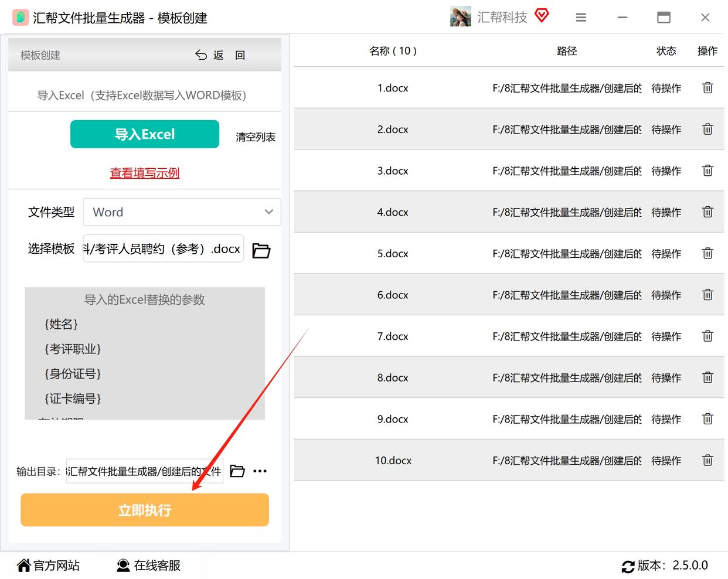Click the 名称 (10) column header
This screenshot has height=579, width=728.
(393, 51)
